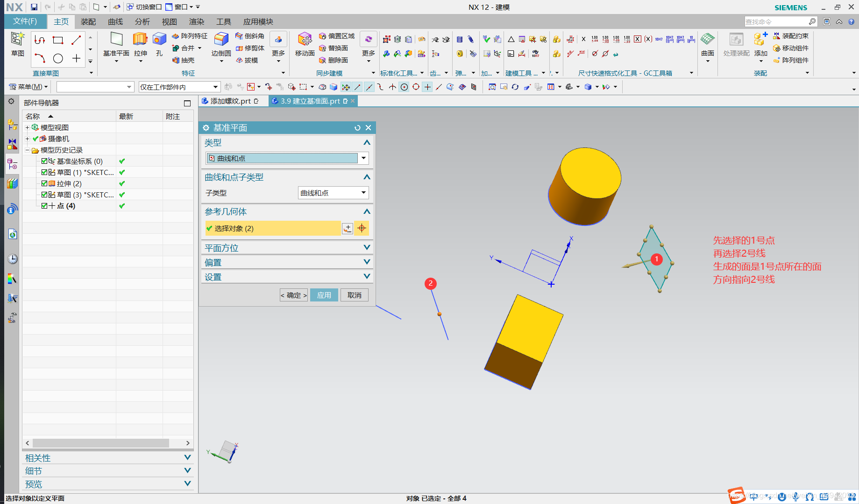Switch to 添加螺纹.prt document tab
This screenshot has width=859, height=504.
coord(230,101)
